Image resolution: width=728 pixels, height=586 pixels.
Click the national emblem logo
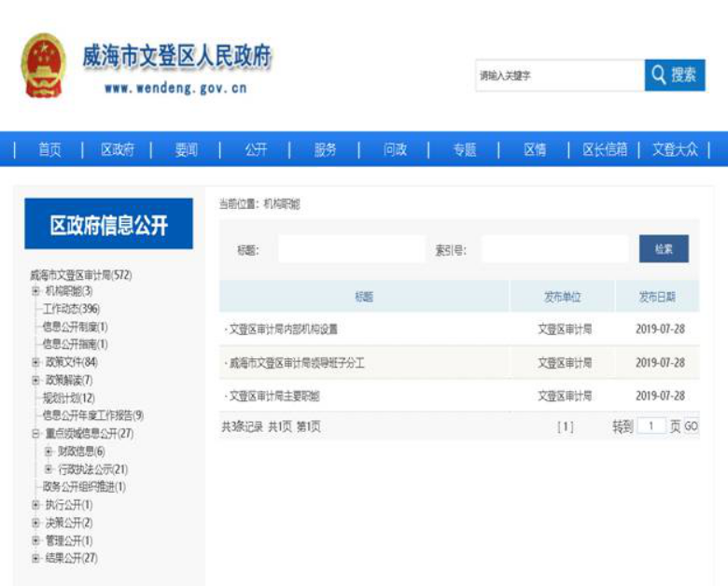pos(44,65)
